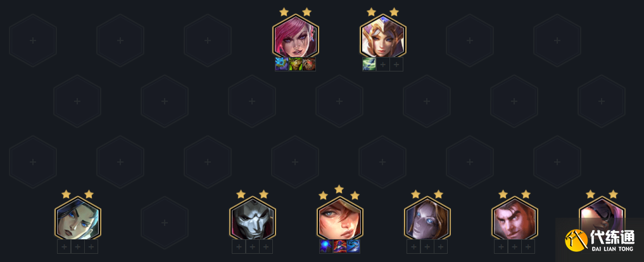
Task: Click Miss Fortune's red hat item
Action: coord(339,246)
